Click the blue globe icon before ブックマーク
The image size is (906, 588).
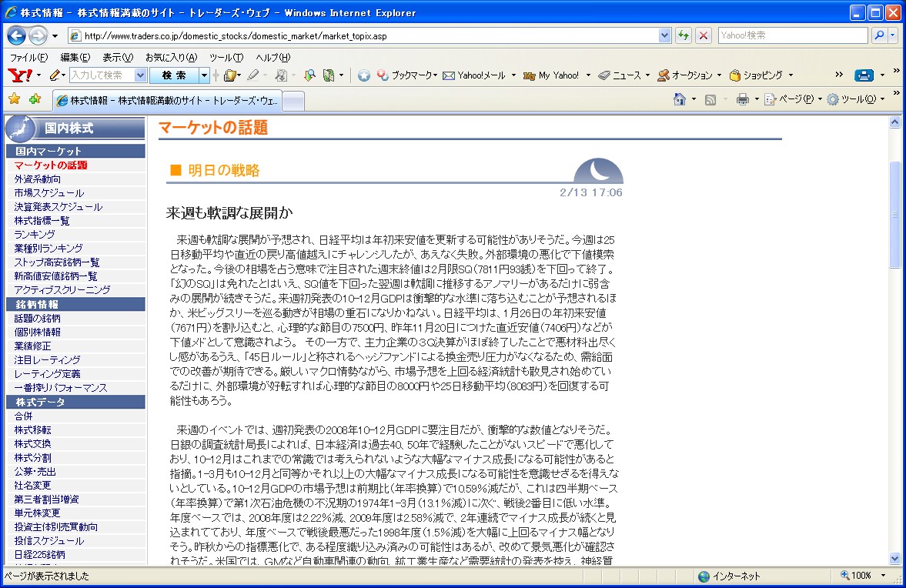click(363, 75)
